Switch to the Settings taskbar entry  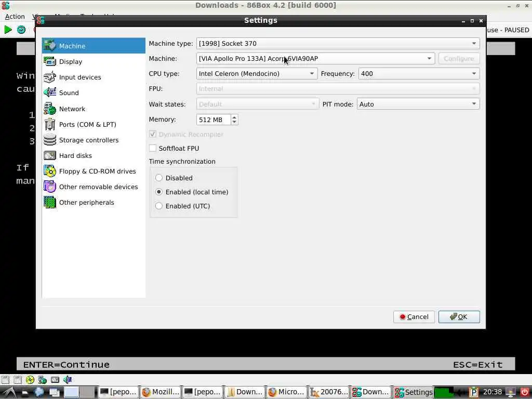click(413, 392)
